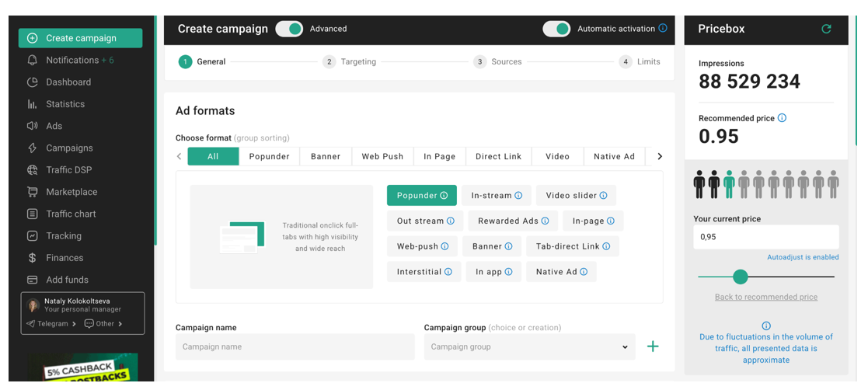The height and width of the screenshot is (390, 868).
Task: Open Notifications bell in sidebar
Action: [32, 60]
